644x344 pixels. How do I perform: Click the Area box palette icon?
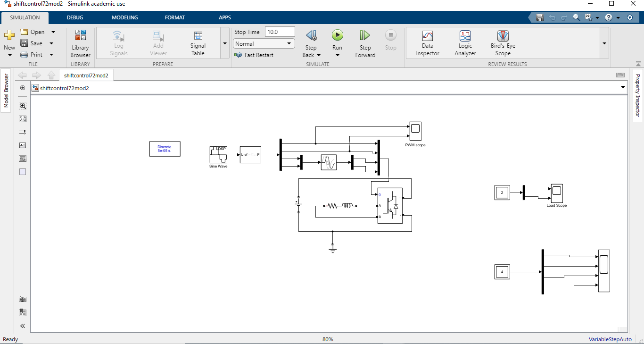pyautogui.click(x=23, y=172)
